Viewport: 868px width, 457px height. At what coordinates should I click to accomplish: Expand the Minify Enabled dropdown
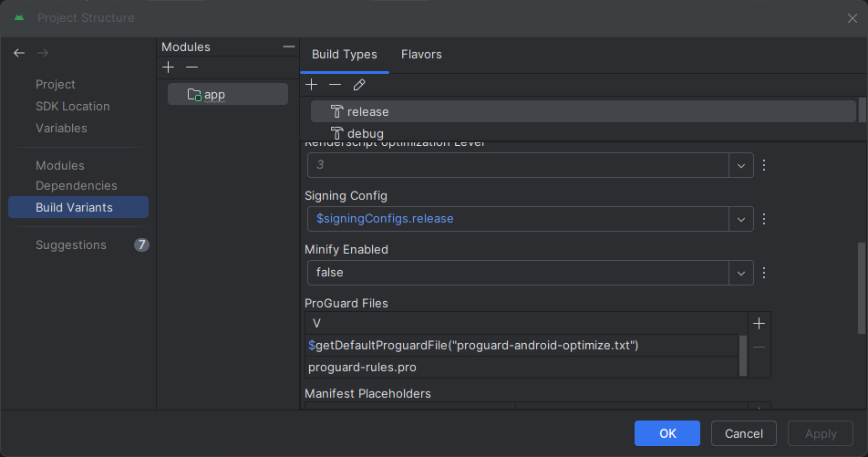pos(740,273)
